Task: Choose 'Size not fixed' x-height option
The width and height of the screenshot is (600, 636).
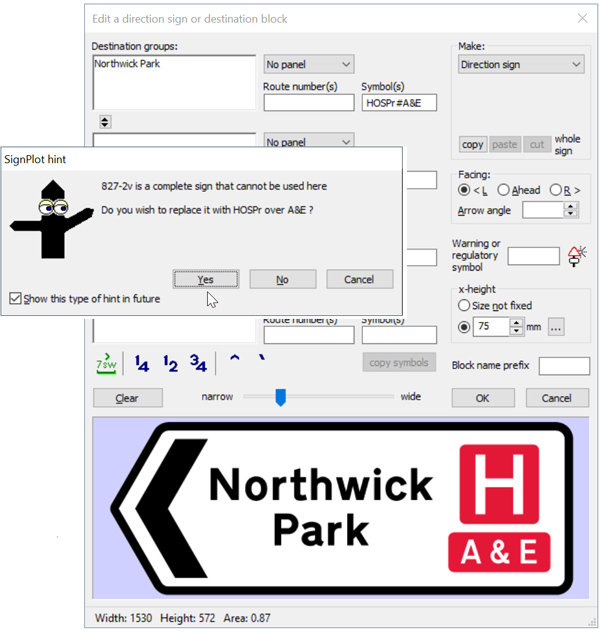Action: 464,306
